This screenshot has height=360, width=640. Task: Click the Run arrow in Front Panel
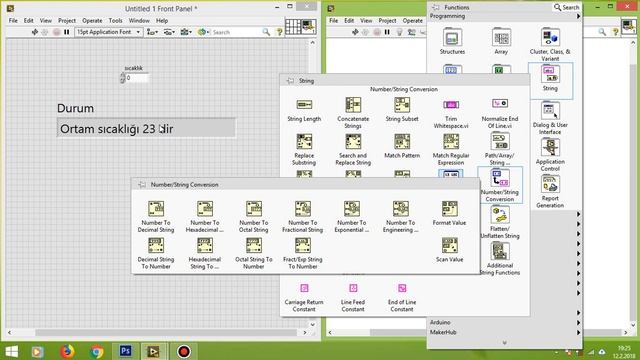[35, 32]
